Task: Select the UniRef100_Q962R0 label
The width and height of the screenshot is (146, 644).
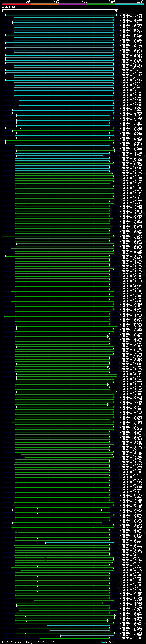Action: 131,336
